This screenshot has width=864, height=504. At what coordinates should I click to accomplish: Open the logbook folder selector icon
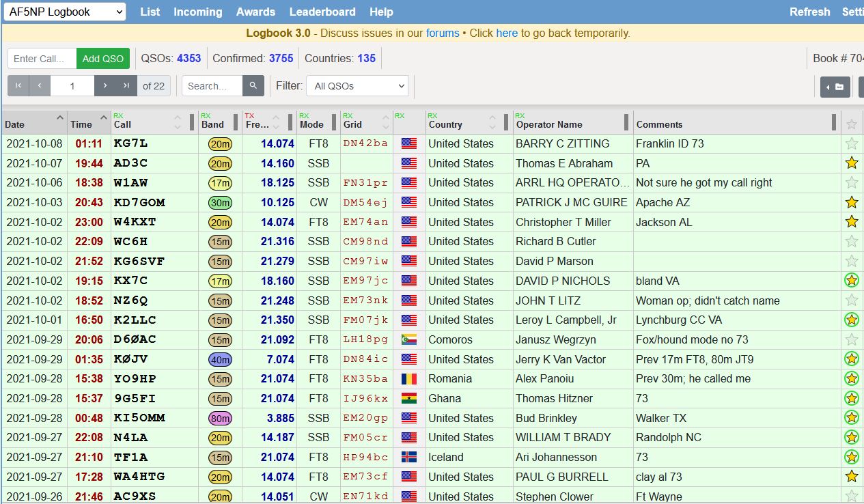tap(835, 87)
